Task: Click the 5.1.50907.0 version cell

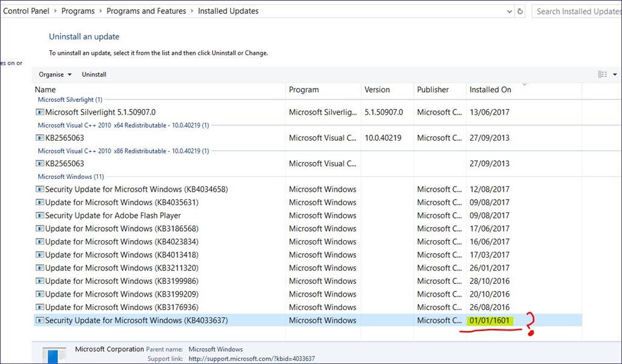Action: click(384, 112)
